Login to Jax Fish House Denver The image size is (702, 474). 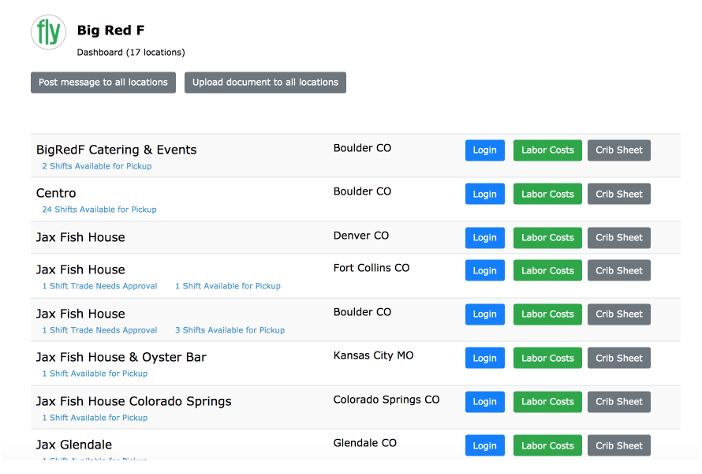(x=485, y=238)
